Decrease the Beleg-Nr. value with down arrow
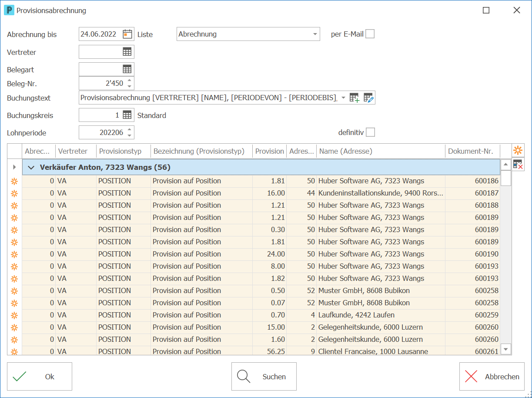The height and width of the screenshot is (398, 532). coord(129,86)
